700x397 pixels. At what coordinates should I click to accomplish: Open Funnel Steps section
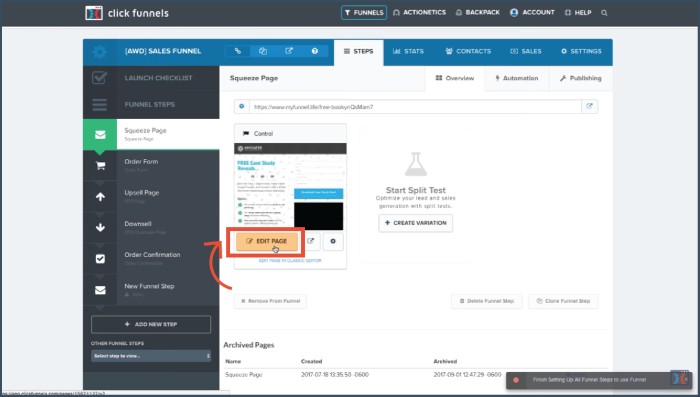[x=151, y=104]
